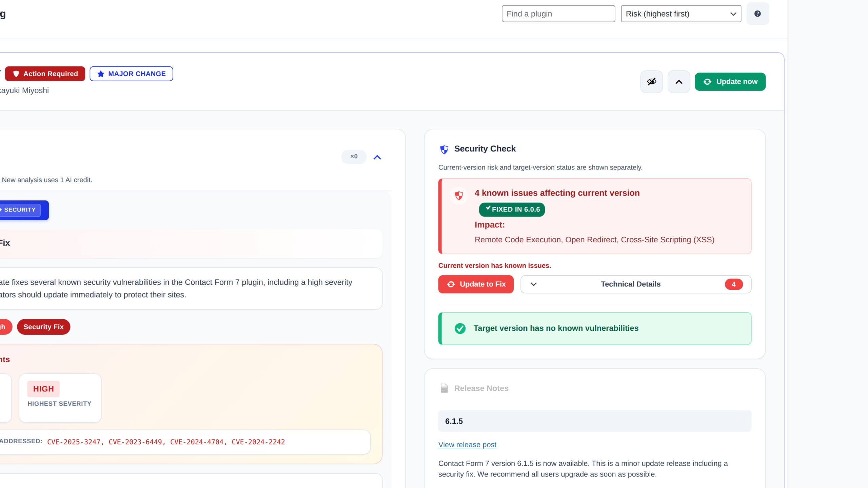Select the SECURITY tab chip
The image size is (868, 488).
point(20,210)
